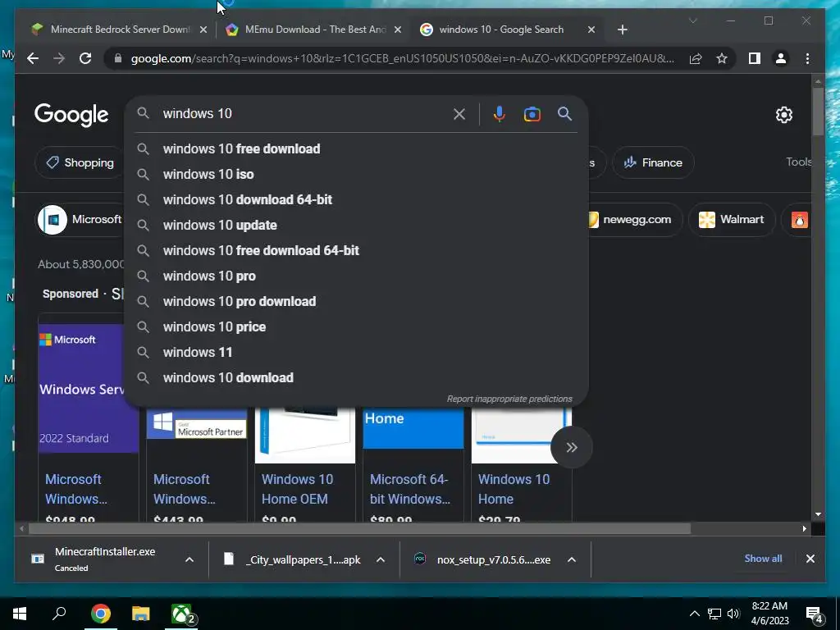Open Microsoft 64-bit Windows product link

410,489
